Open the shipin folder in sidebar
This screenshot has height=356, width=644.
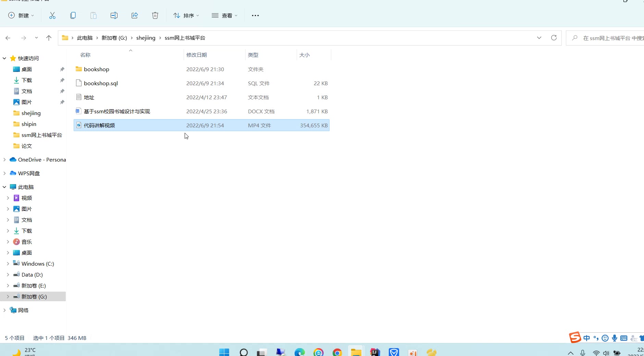[x=29, y=124]
